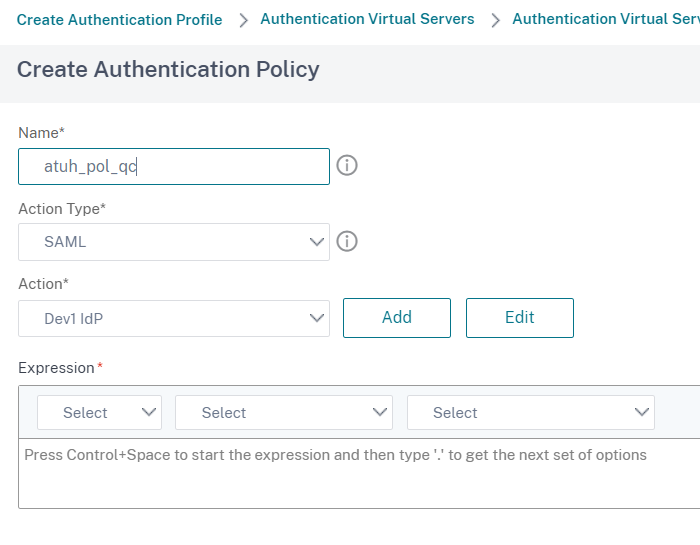Click the info icon beside the Name field

tap(347, 166)
